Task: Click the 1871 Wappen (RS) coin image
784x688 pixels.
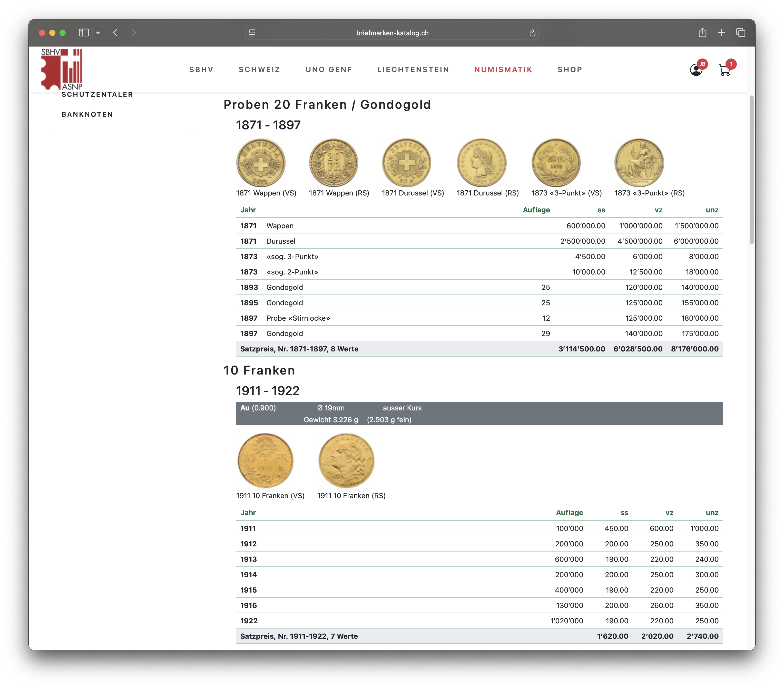Action: 334,163
